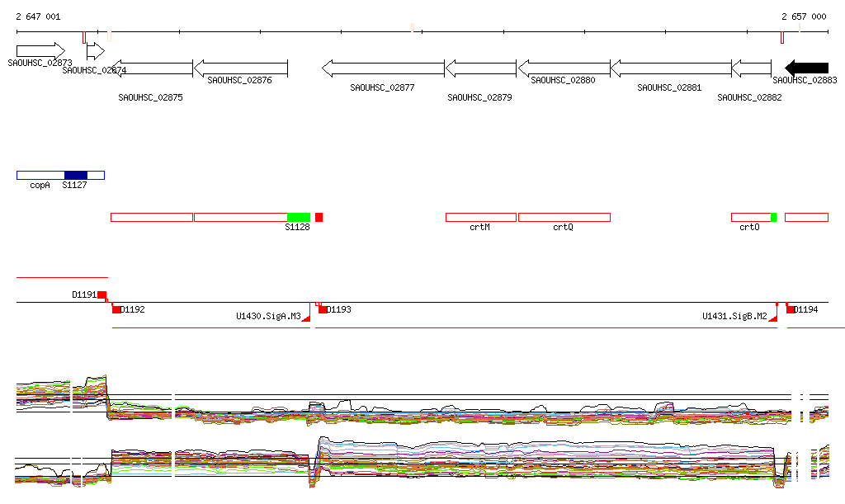Click the crtM red outlined box
This screenshot has height=504, width=845.
[481, 218]
